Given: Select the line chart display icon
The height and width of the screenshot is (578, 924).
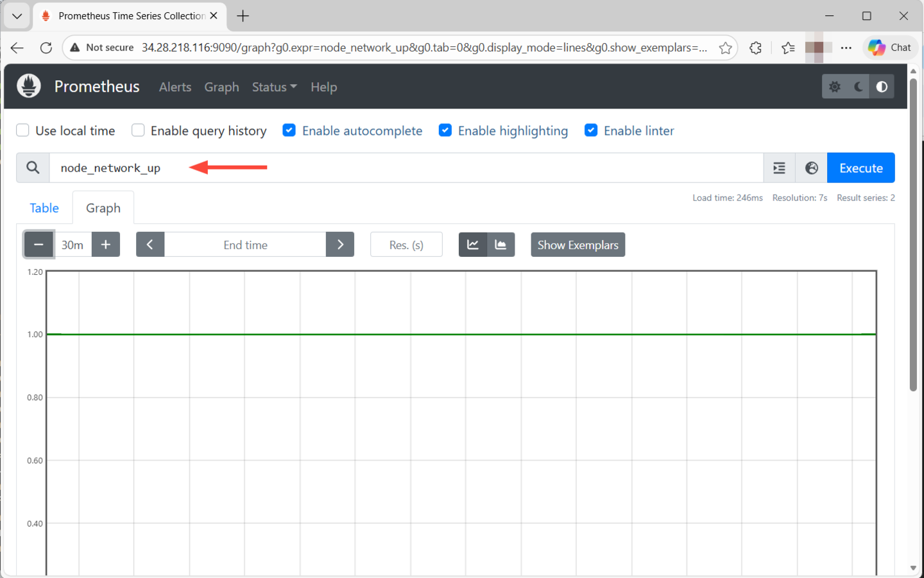Looking at the screenshot, I should click(473, 244).
